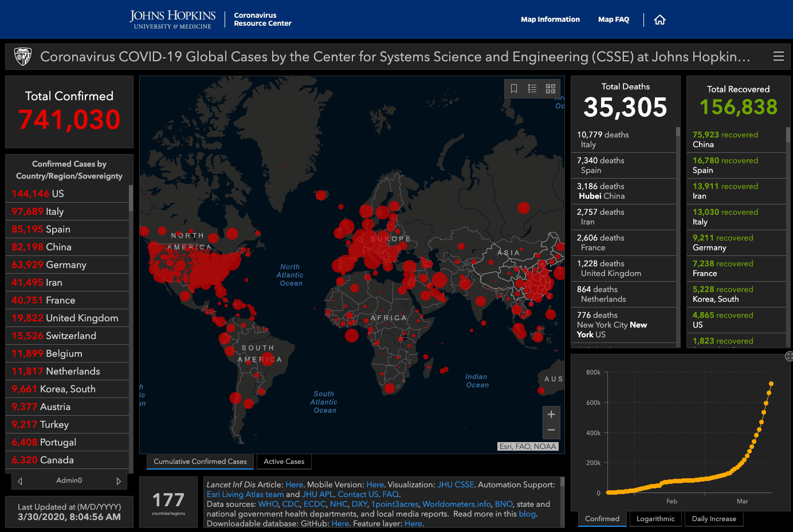This screenshot has height=532, width=793.
Task: Go to previous Admin level arrow
Action: coord(20,481)
